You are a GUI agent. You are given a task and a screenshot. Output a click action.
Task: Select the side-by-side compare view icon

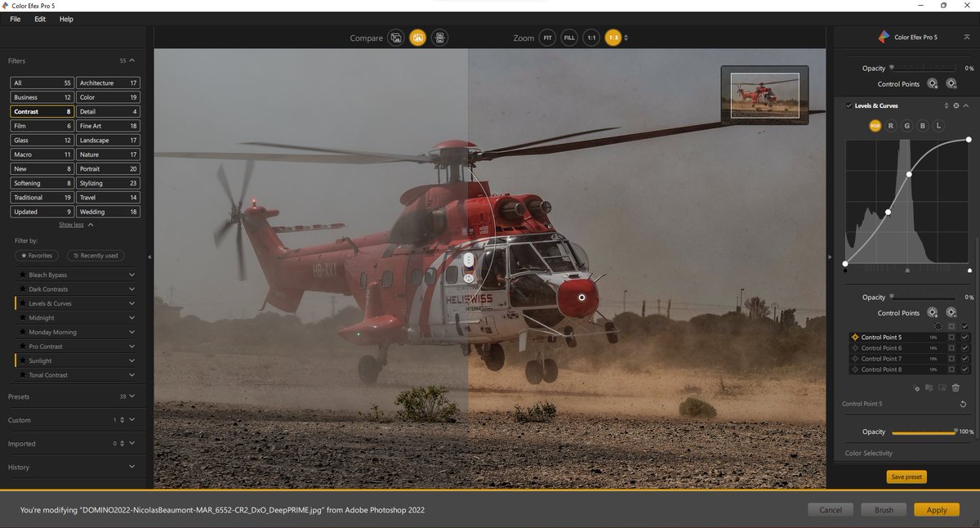[396, 38]
